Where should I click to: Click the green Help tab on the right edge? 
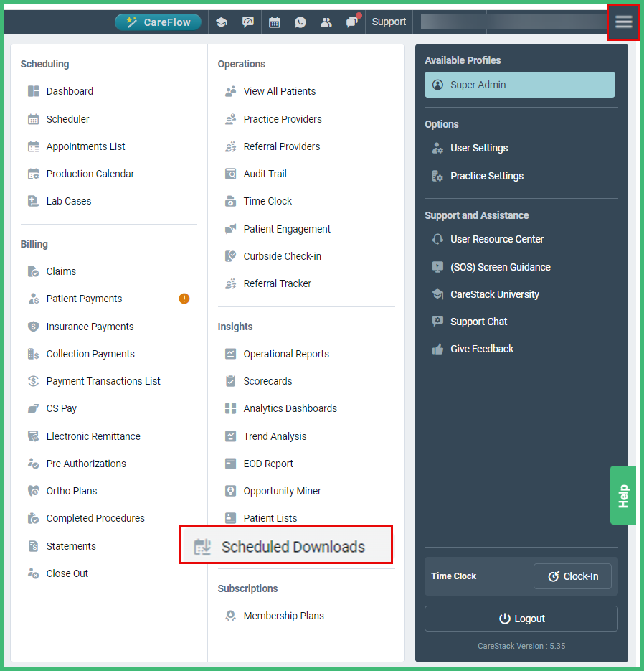[622, 495]
